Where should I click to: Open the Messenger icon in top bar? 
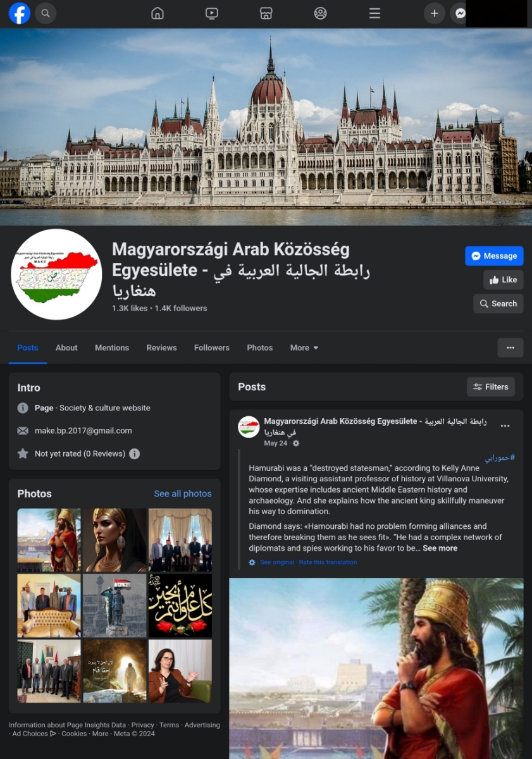coord(460,13)
